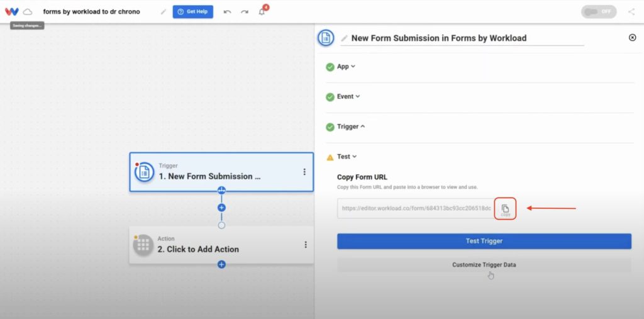Open trigger node three-dot menu
The height and width of the screenshot is (319, 644).
[x=304, y=172]
